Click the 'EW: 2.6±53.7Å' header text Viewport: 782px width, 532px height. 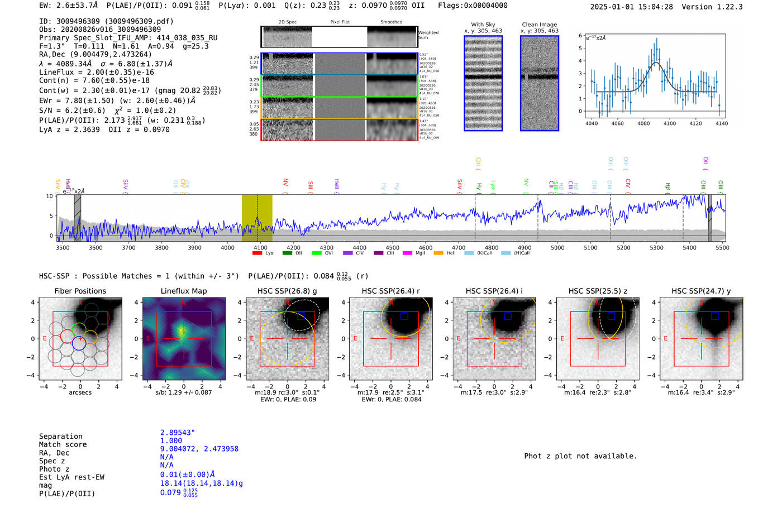click(69, 6)
